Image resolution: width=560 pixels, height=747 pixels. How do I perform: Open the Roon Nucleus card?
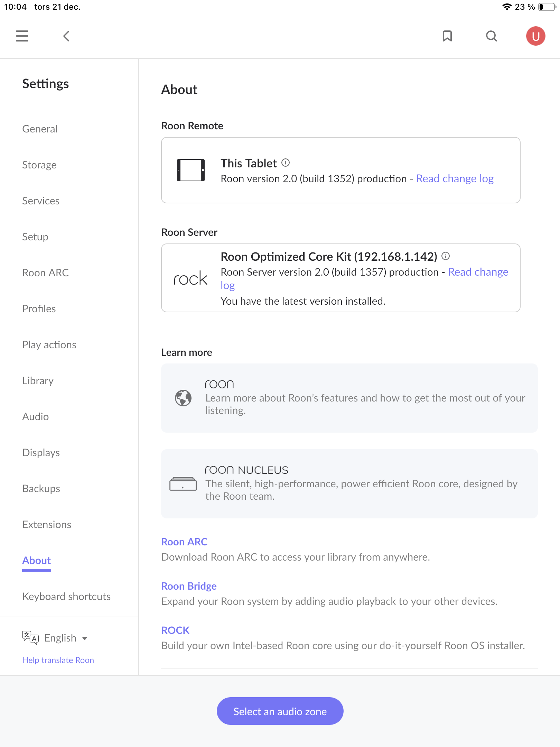tap(349, 483)
